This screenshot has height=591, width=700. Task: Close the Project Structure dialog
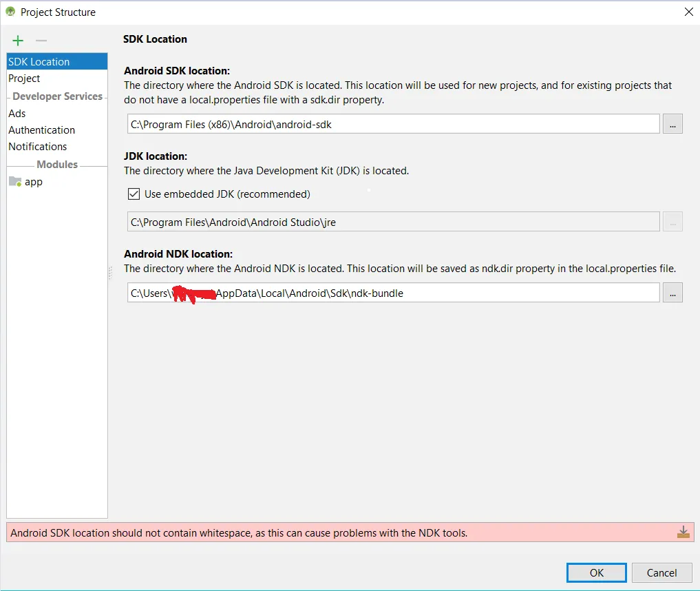689,12
